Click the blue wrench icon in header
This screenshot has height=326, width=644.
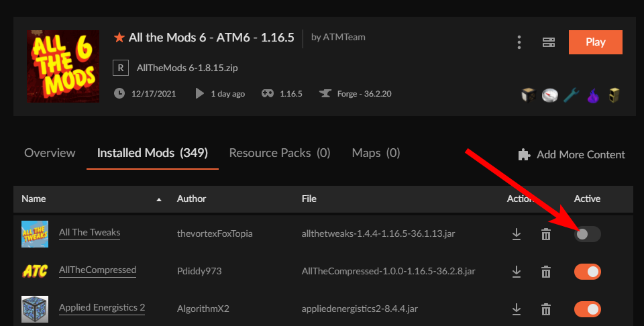[572, 95]
